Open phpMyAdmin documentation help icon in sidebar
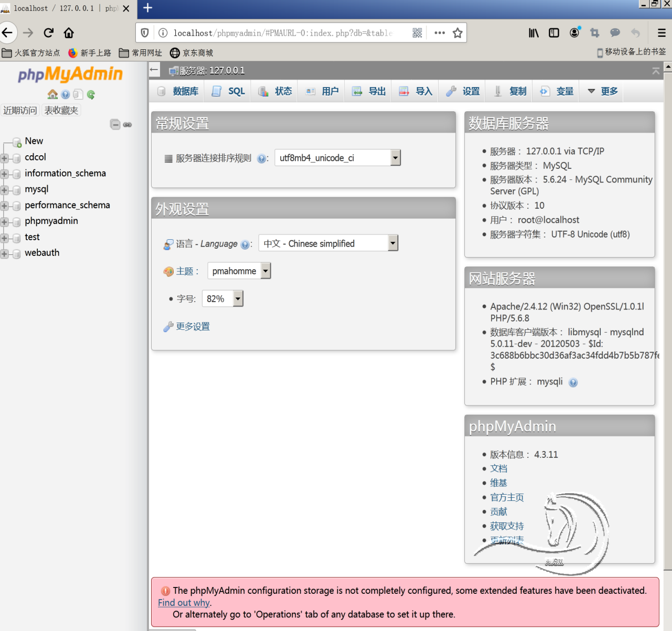 66,94
